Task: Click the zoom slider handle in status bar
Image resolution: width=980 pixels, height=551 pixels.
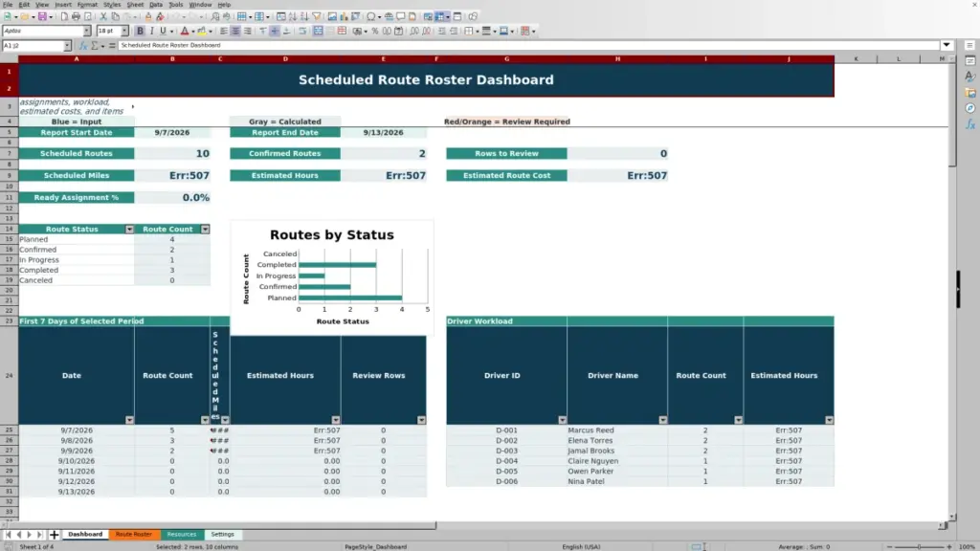Action: click(x=919, y=546)
